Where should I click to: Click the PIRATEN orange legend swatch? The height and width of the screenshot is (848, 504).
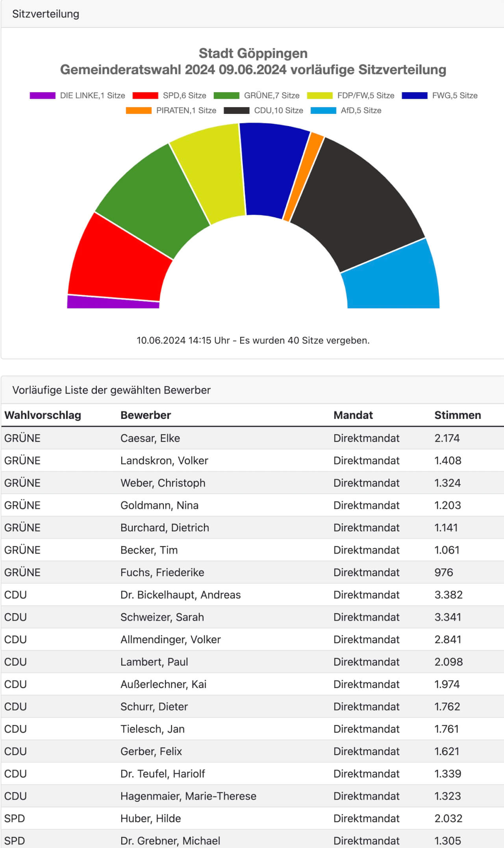coord(139,110)
